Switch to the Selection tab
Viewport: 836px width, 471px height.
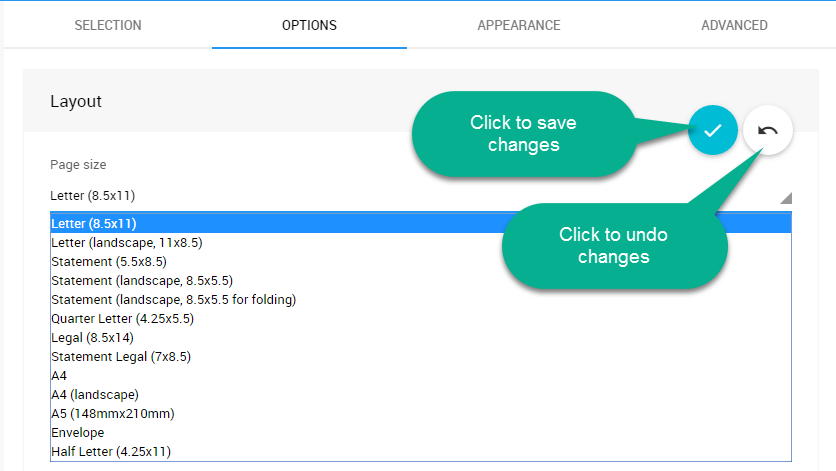[108, 25]
